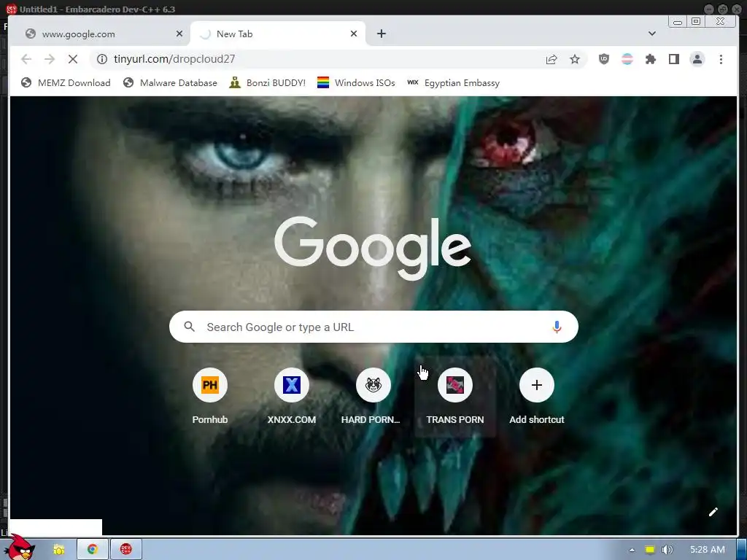Open the uBlock Origin shield extension
The height and width of the screenshot is (560, 747).
click(x=603, y=59)
